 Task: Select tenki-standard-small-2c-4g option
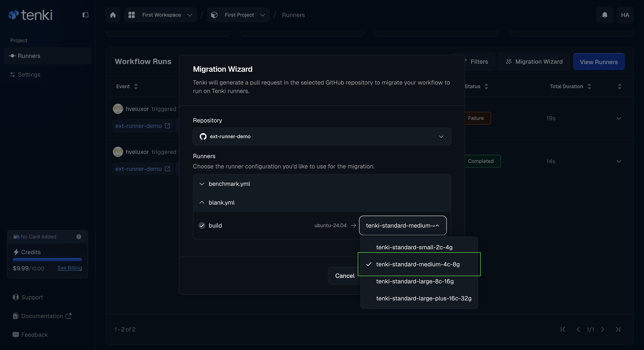point(419,247)
